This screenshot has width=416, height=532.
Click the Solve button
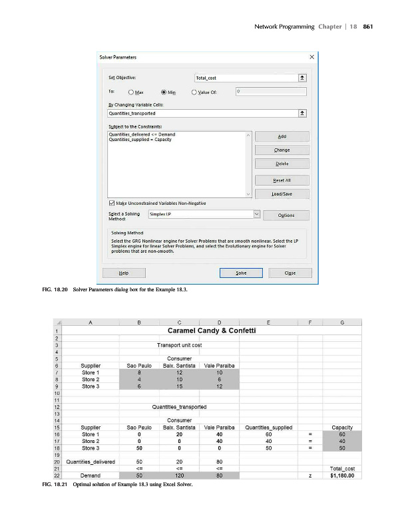[x=241, y=273]
